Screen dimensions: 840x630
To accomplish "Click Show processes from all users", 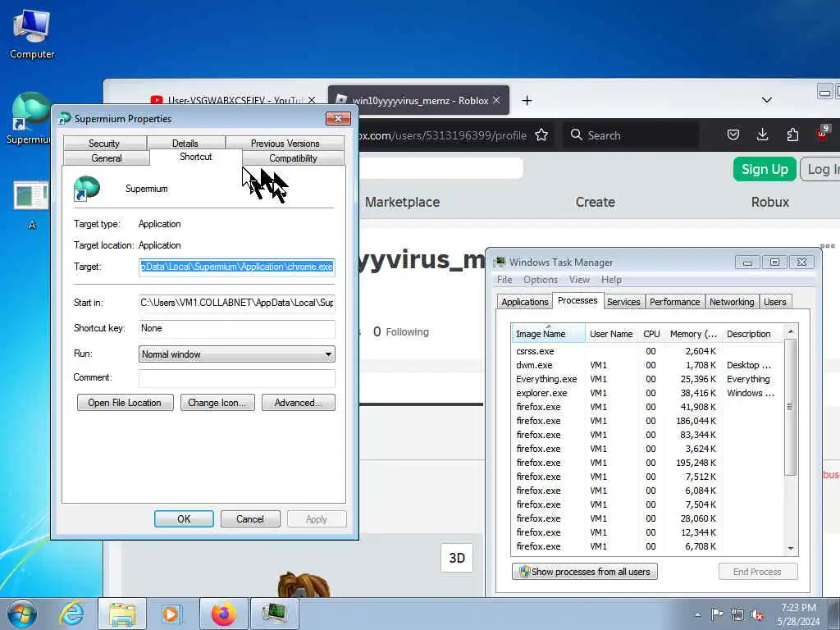I will click(584, 572).
